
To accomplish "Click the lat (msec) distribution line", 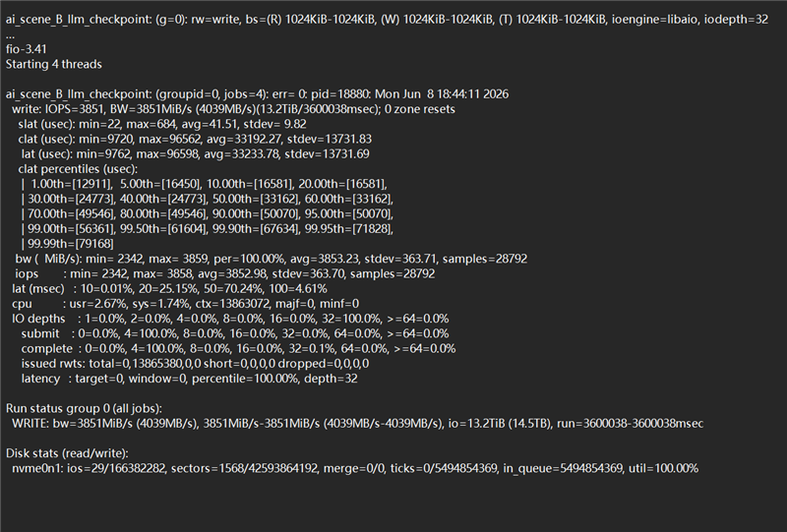I will [169, 289].
